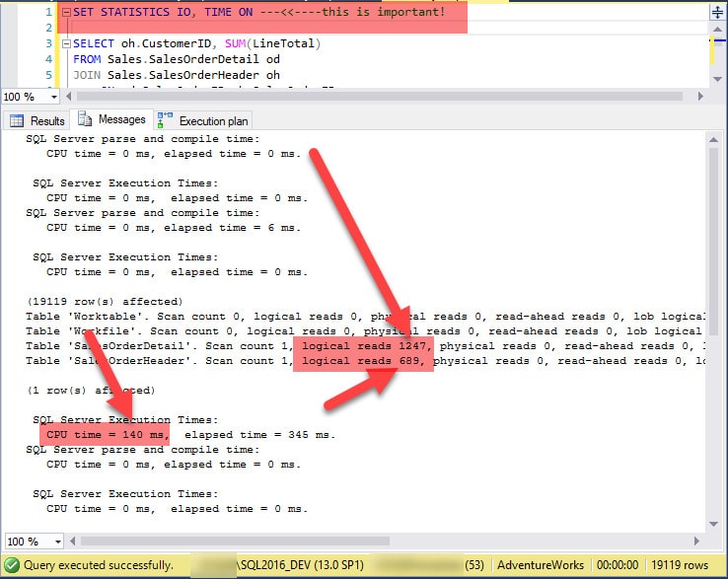Click the 'JOIN Sales.SalesOrderHeader oh' line
Image resolution: width=728 pixels, height=579 pixels.
[177, 75]
